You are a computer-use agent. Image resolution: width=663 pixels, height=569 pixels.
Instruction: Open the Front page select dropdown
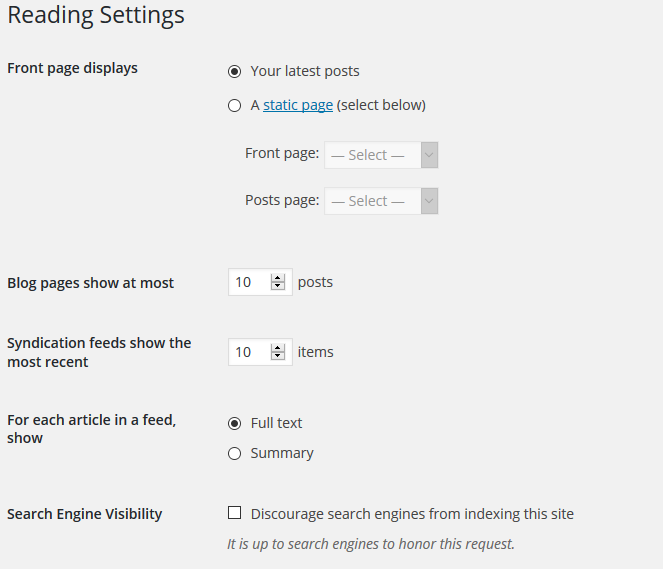381,155
